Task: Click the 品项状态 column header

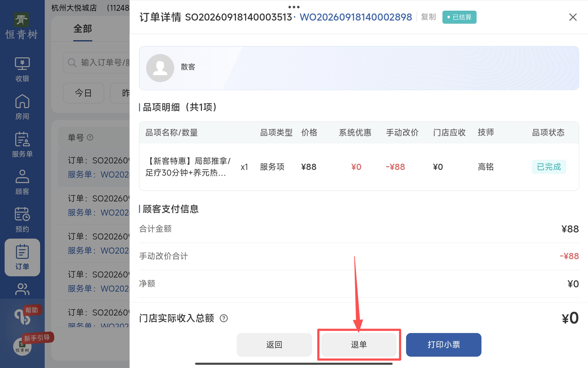Action: (x=548, y=133)
